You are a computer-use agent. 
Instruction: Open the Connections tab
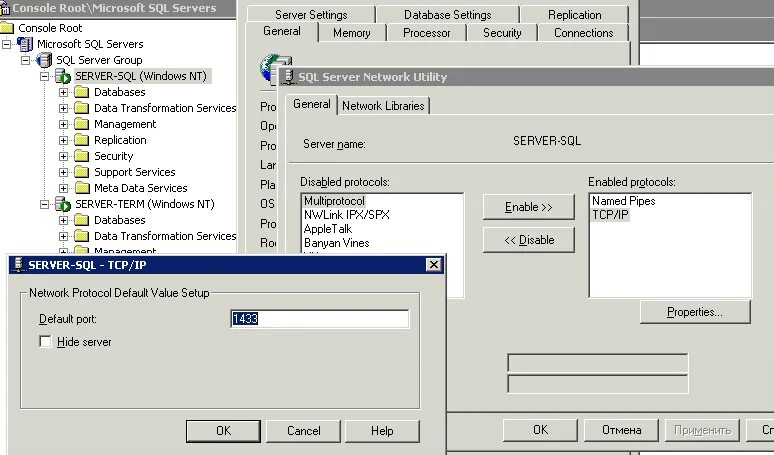pos(583,33)
